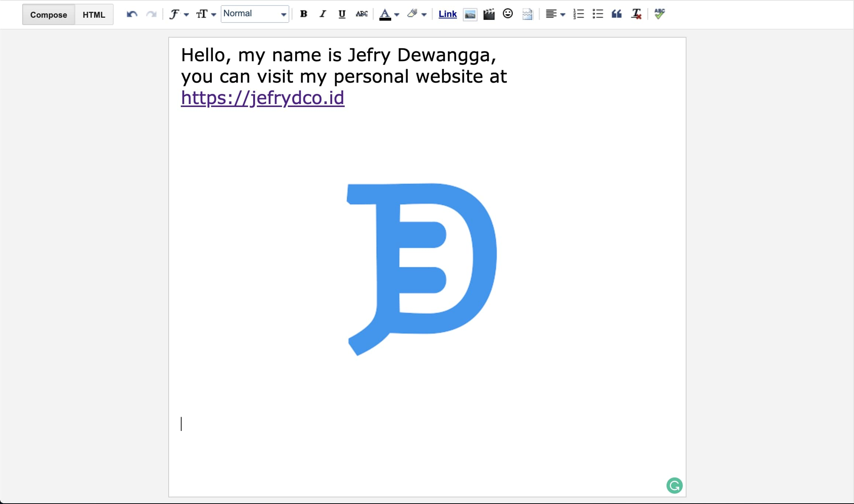The width and height of the screenshot is (854, 504).
Task: Click the text 'you can visit my personal website at'
Action: coord(344,77)
